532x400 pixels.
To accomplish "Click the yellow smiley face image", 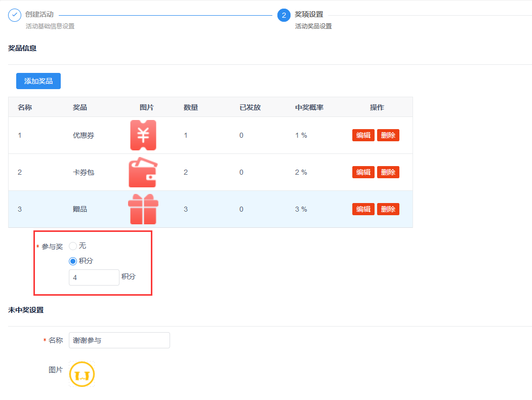I will click(x=82, y=375).
